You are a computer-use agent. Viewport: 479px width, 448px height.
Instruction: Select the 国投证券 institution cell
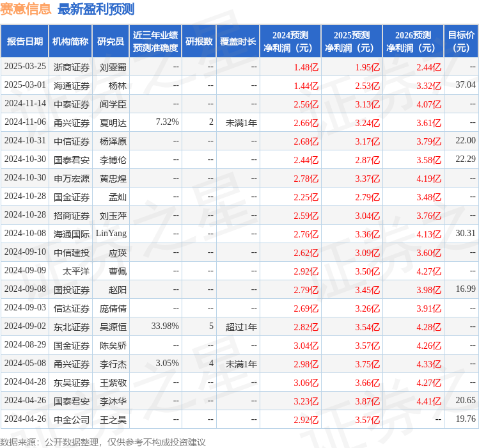tap(72, 289)
